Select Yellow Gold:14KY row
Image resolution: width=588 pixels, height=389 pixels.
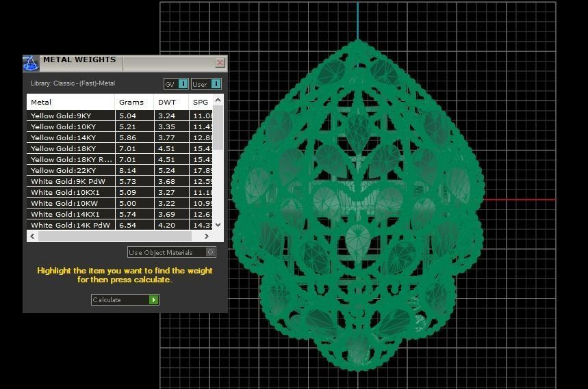[x=119, y=137]
